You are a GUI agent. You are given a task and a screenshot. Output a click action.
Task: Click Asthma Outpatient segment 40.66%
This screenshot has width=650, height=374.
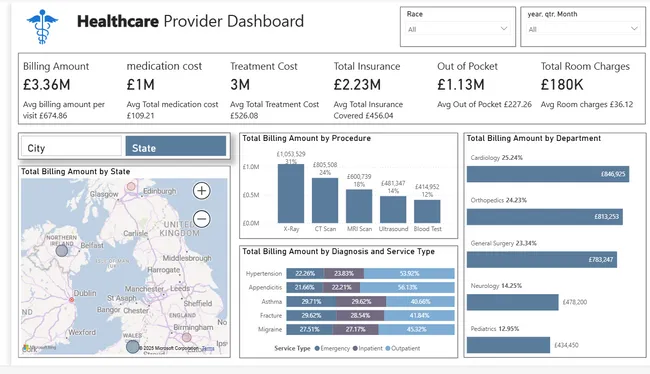[420, 301]
